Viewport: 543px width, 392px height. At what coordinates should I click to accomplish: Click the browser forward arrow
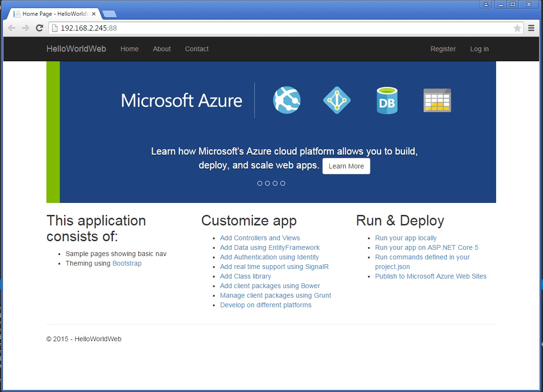(26, 28)
